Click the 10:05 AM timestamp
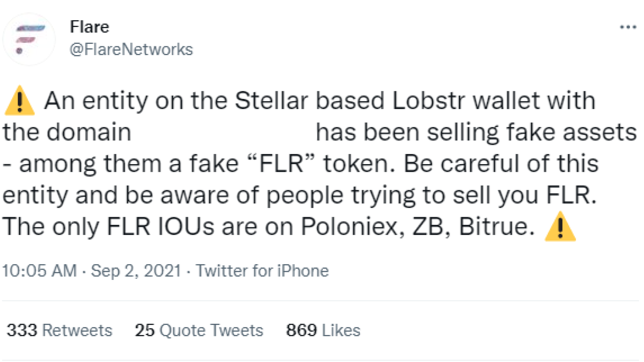This screenshot has height=362, width=644. click(x=39, y=271)
